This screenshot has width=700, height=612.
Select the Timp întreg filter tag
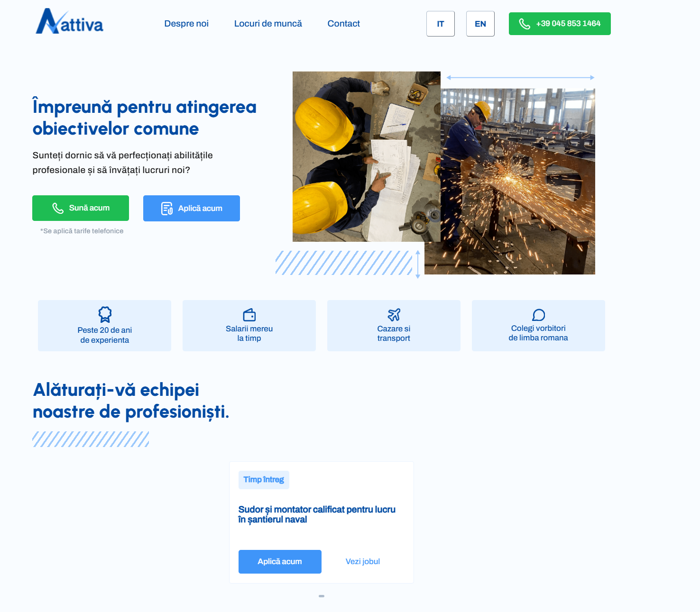pyautogui.click(x=264, y=480)
